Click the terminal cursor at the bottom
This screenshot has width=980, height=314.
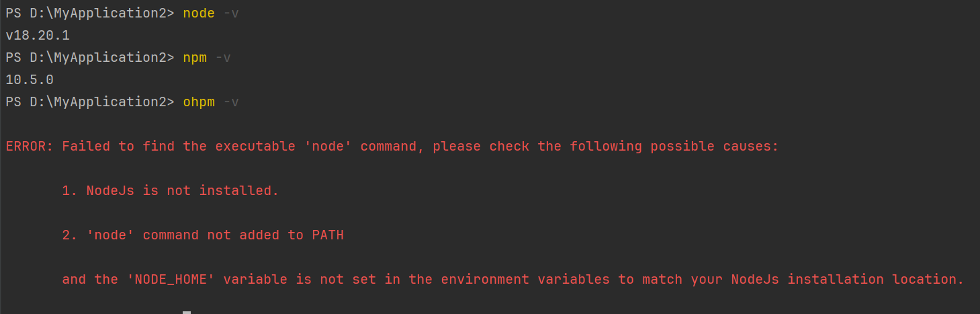pyautogui.click(x=187, y=312)
